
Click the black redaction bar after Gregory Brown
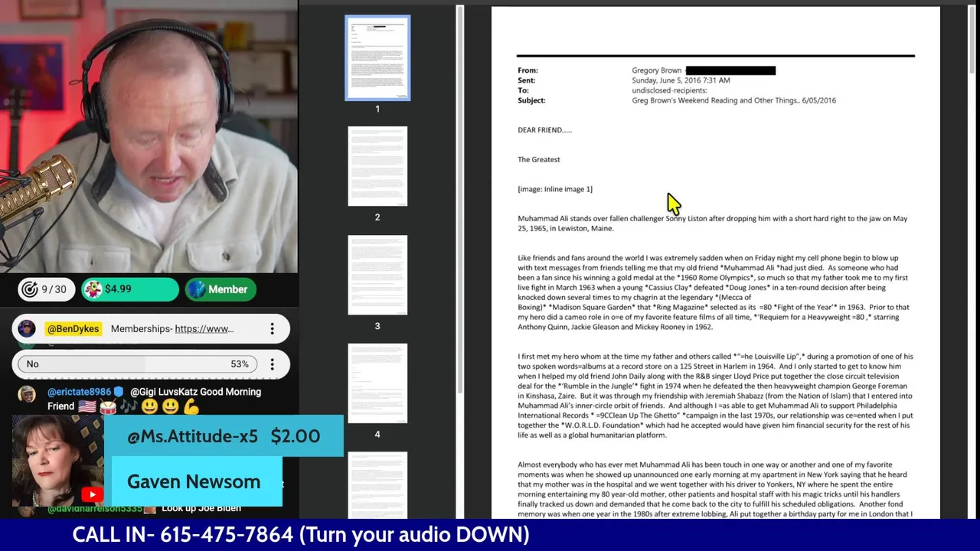(x=730, y=70)
